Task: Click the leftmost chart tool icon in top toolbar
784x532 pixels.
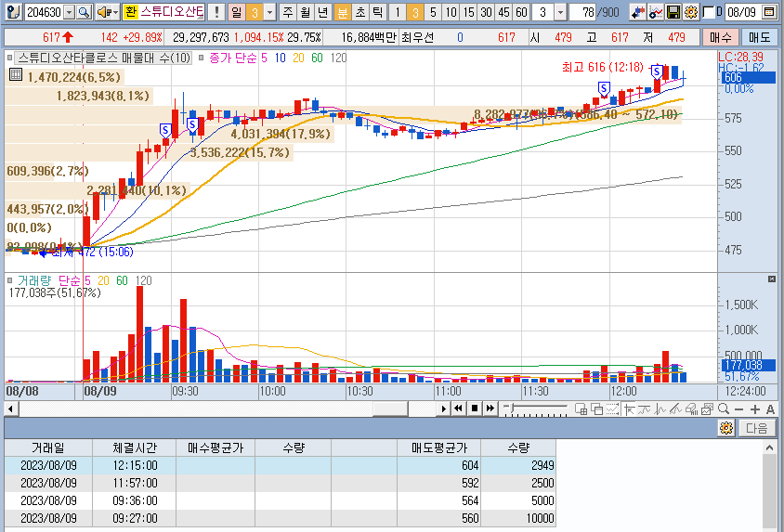Action: tap(14, 12)
